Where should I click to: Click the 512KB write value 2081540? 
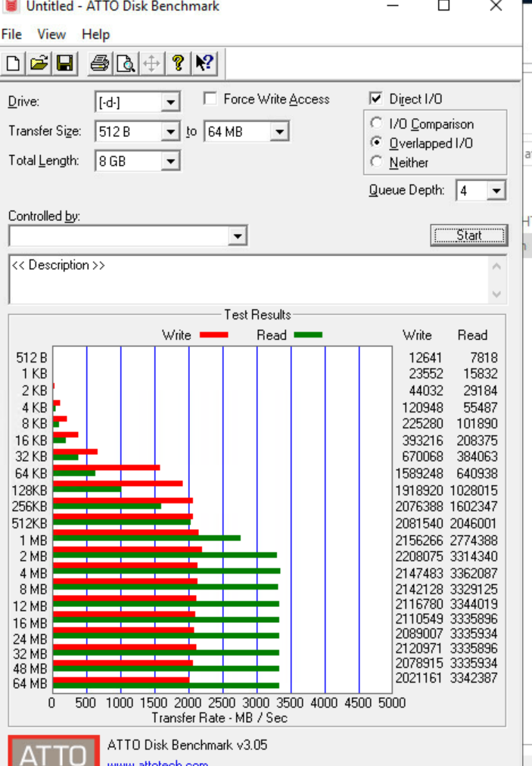[419, 524]
